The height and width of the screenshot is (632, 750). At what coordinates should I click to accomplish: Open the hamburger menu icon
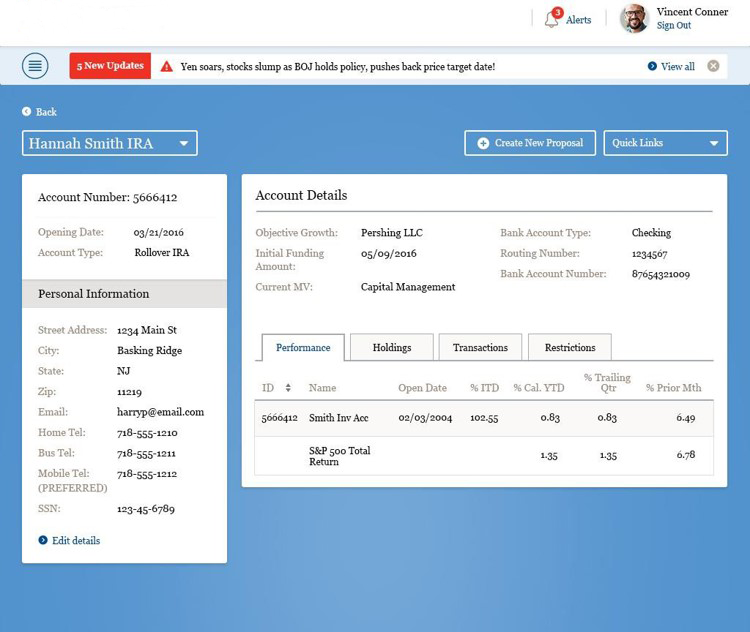(x=35, y=66)
